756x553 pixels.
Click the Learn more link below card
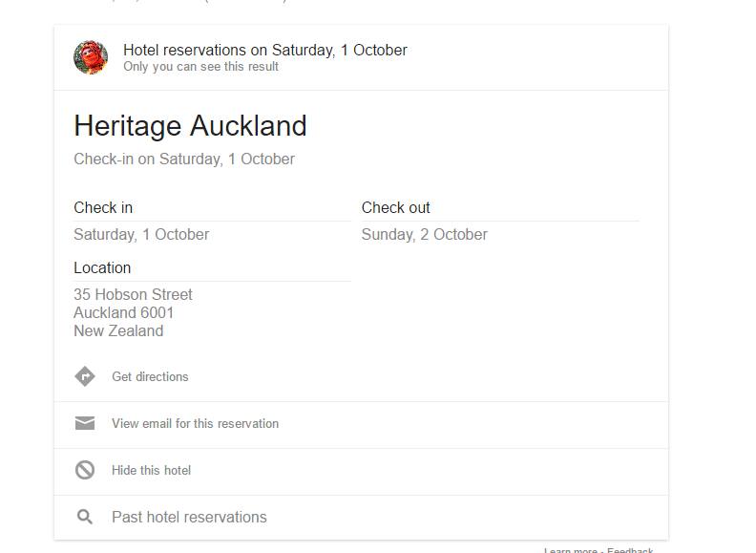pyautogui.click(x=571, y=550)
